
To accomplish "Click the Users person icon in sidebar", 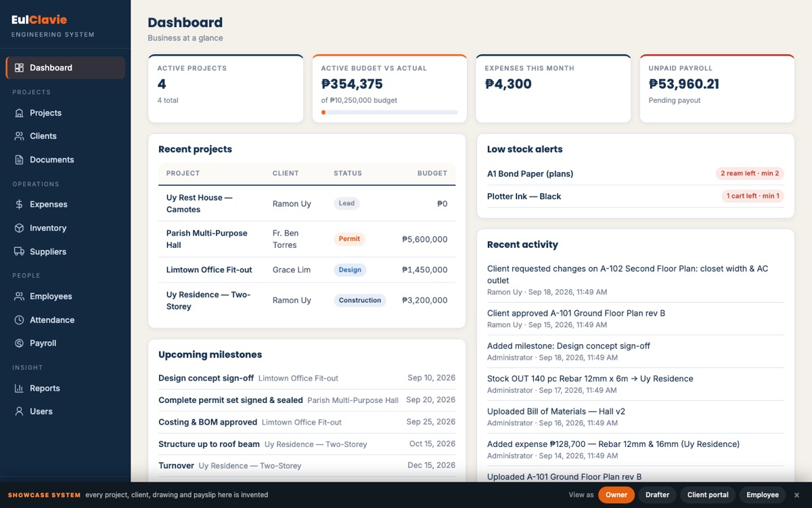I will [x=19, y=412].
